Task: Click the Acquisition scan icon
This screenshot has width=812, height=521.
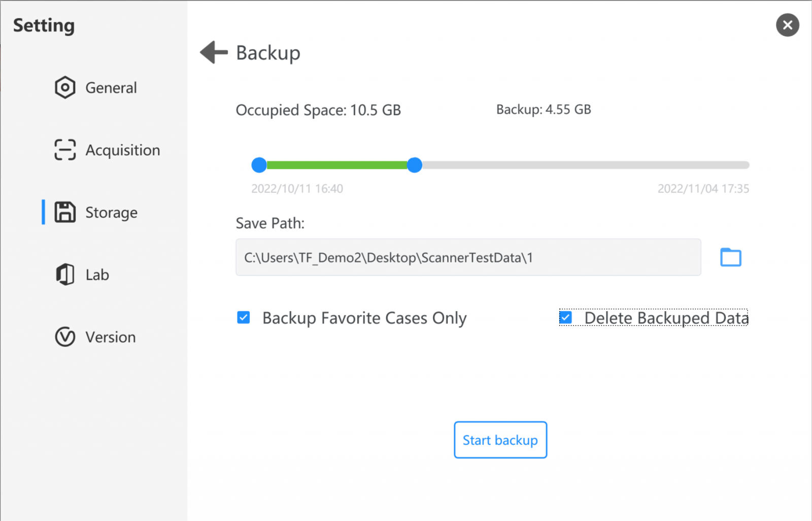Action: [65, 150]
